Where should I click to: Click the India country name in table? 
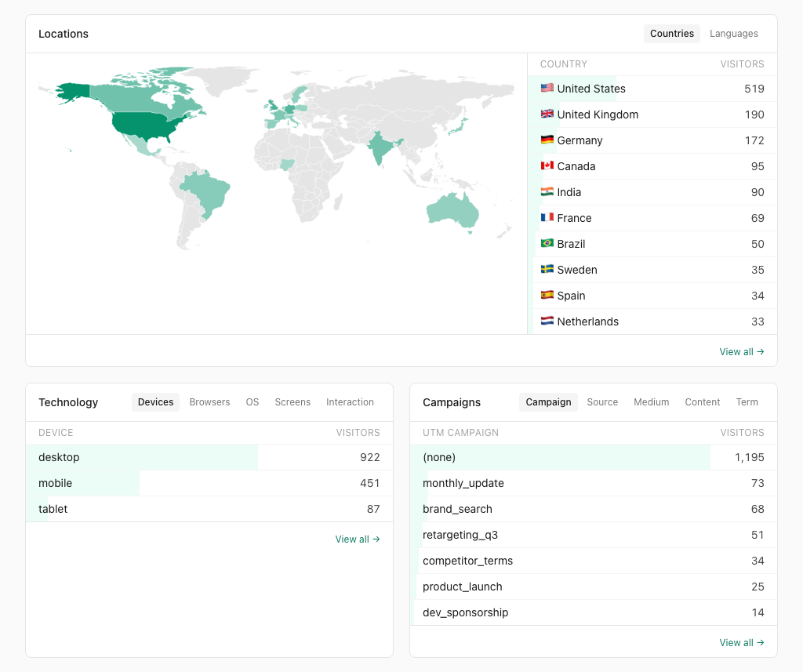(569, 192)
